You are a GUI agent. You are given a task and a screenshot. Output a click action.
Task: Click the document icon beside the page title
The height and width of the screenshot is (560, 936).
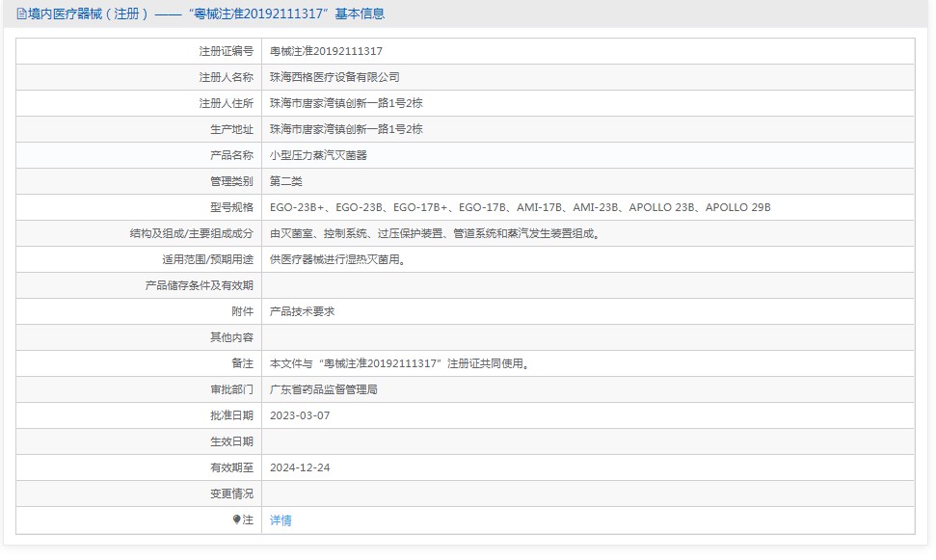21,13
